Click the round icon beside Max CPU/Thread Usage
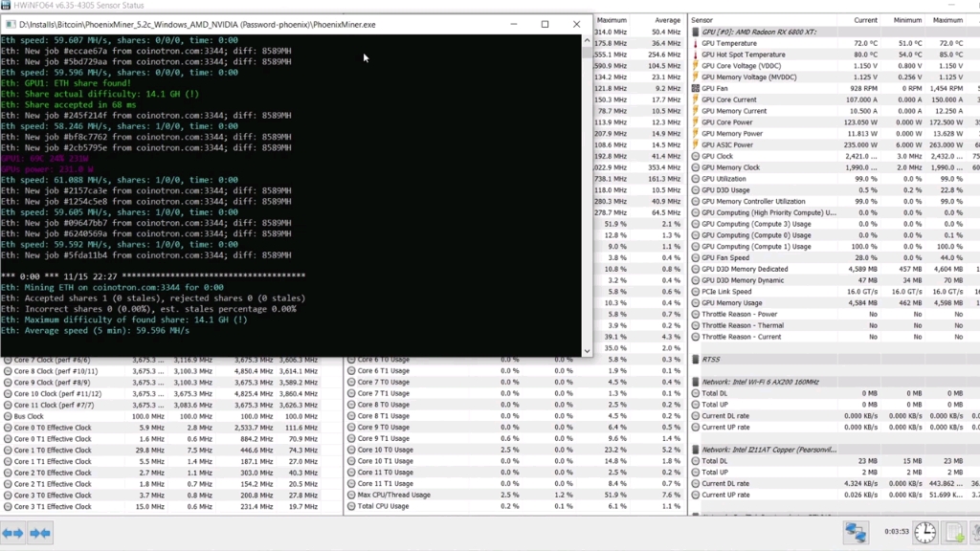The image size is (980, 551). tap(351, 495)
